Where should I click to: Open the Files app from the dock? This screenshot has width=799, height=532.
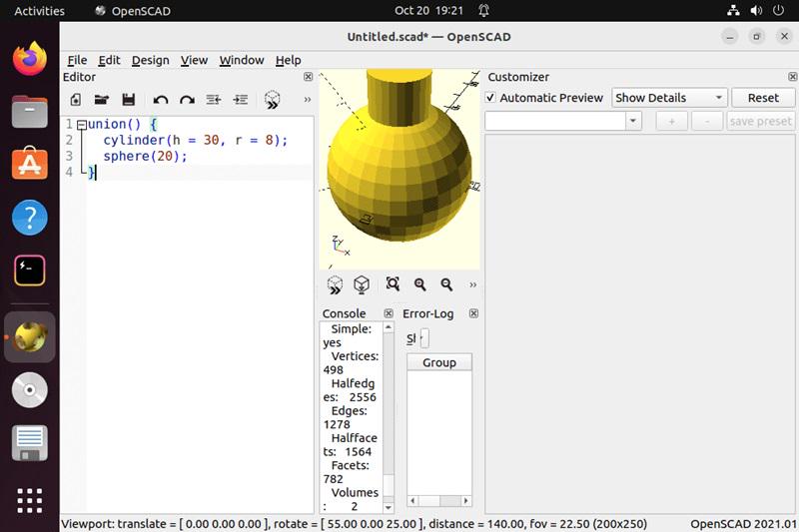[30, 112]
